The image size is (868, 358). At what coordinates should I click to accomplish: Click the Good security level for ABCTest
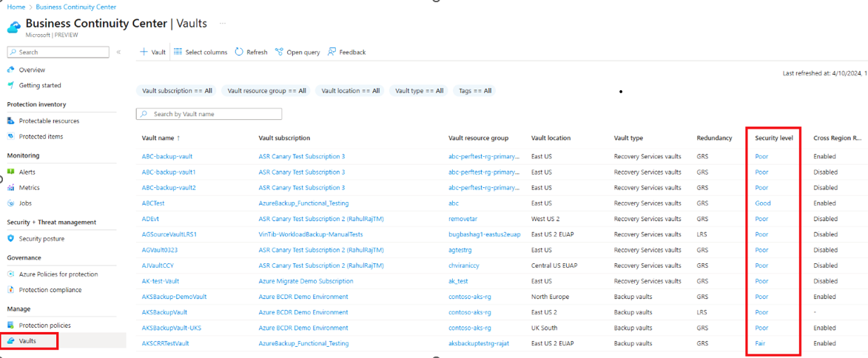pyautogui.click(x=763, y=203)
